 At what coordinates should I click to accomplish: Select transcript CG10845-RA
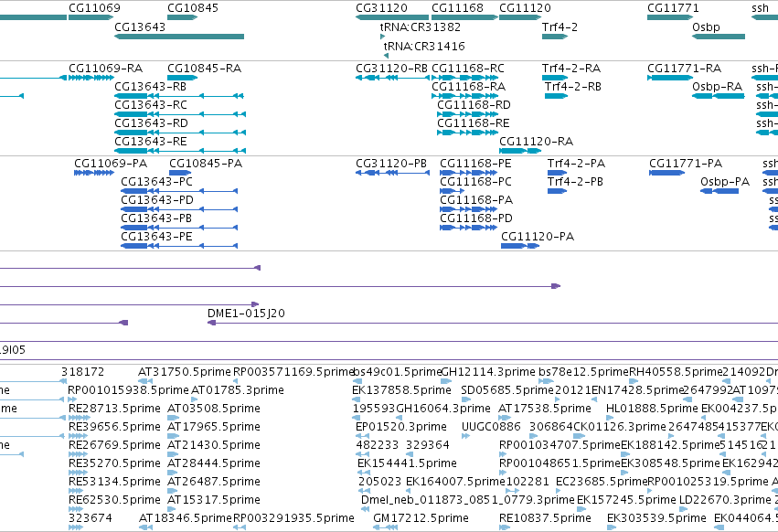pyautogui.click(x=205, y=68)
